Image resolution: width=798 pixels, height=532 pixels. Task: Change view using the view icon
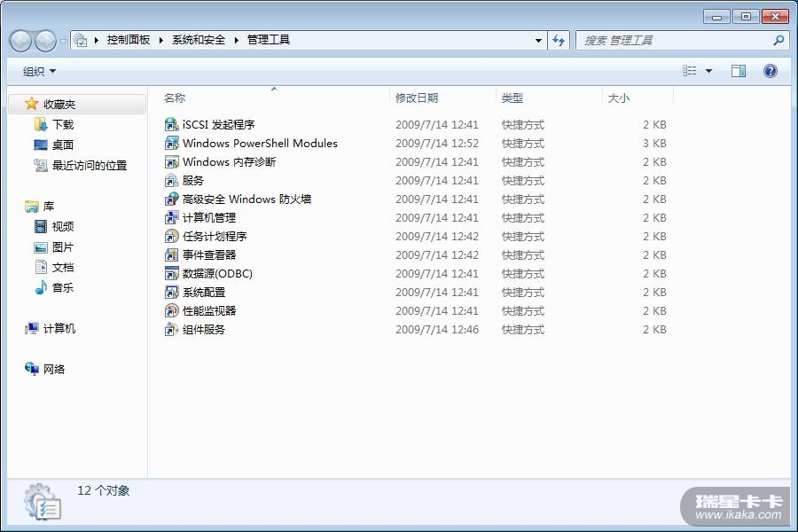click(690, 71)
